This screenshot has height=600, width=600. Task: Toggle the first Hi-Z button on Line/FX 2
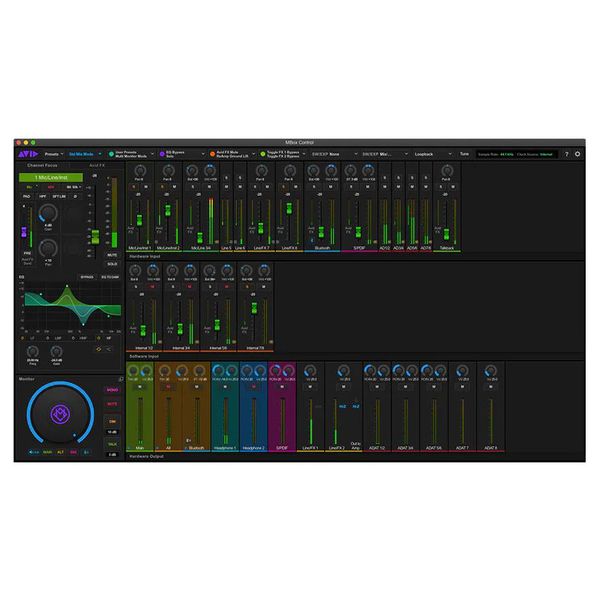[342, 406]
